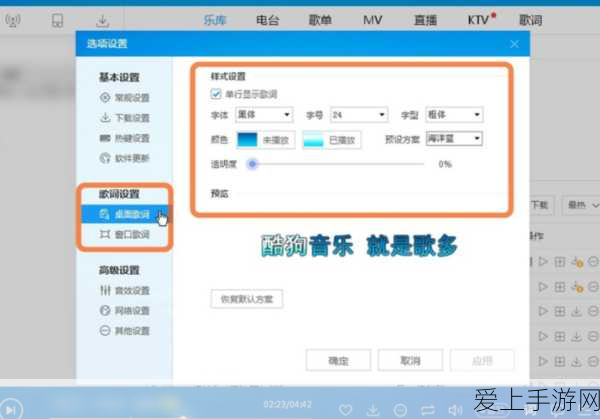This screenshot has height=419, width=600.
Task: Click the 透明度 transparency slider handle
Action: [252, 164]
